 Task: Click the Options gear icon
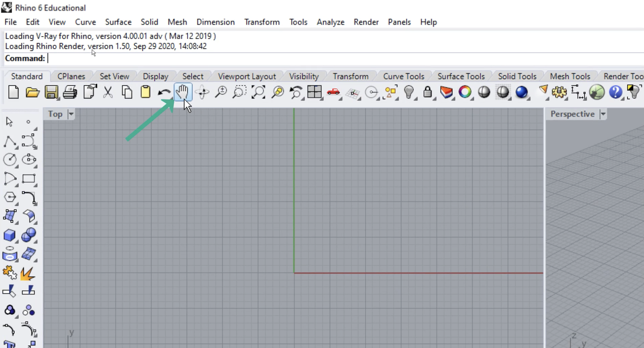click(560, 92)
